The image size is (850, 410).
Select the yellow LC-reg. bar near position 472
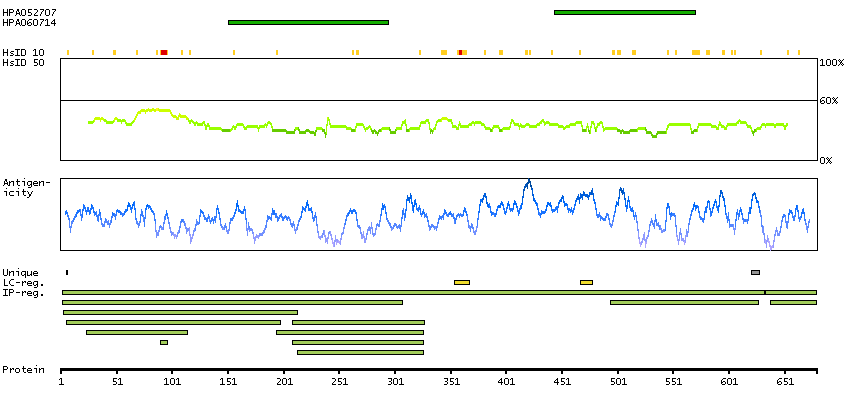tap(586, 282)
